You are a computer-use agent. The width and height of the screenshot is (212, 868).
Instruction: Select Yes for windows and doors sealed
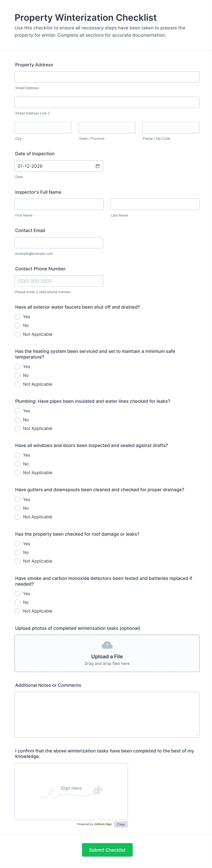17,455
